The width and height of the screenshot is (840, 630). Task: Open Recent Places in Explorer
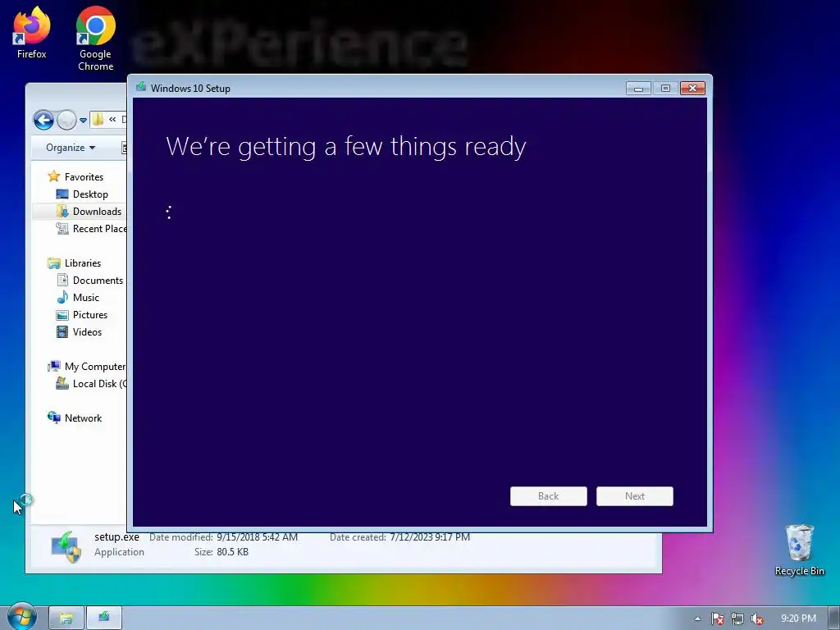(x=92, y=228)
